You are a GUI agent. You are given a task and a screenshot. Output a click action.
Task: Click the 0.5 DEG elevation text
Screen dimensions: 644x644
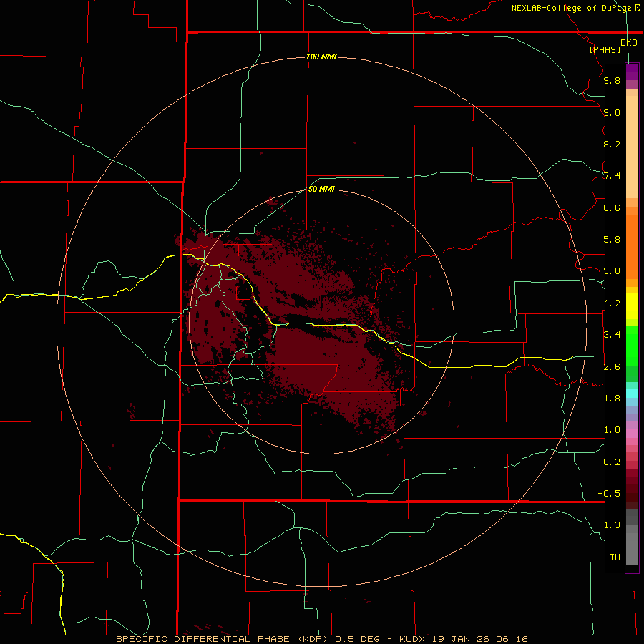(x=357, y=639)
